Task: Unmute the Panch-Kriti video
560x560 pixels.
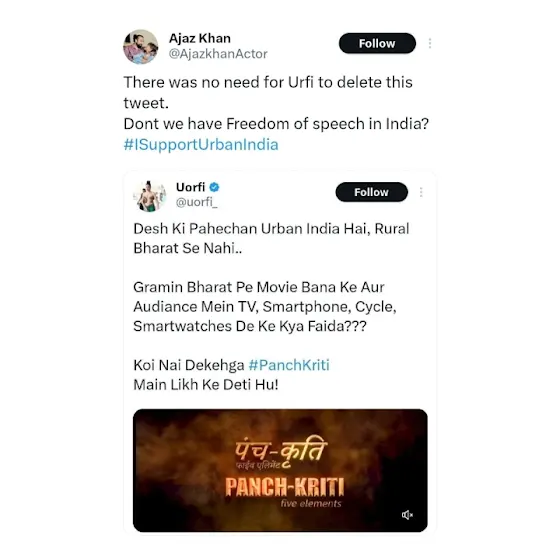Action: pos(407,515)
